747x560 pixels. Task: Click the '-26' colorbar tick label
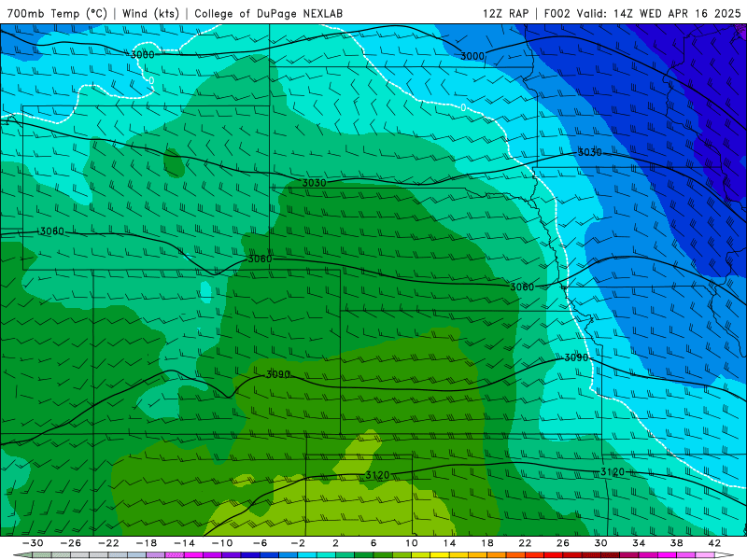pos(71,543)
